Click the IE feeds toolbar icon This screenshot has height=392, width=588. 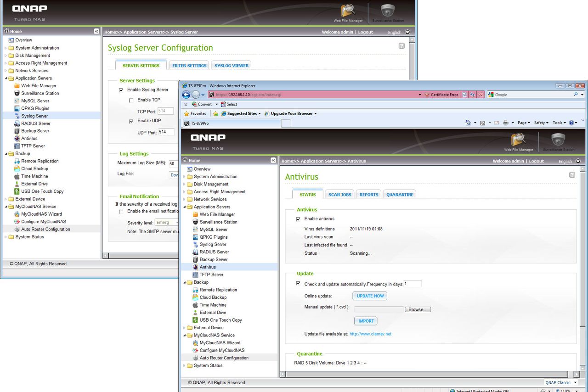[x=483, y=123]
